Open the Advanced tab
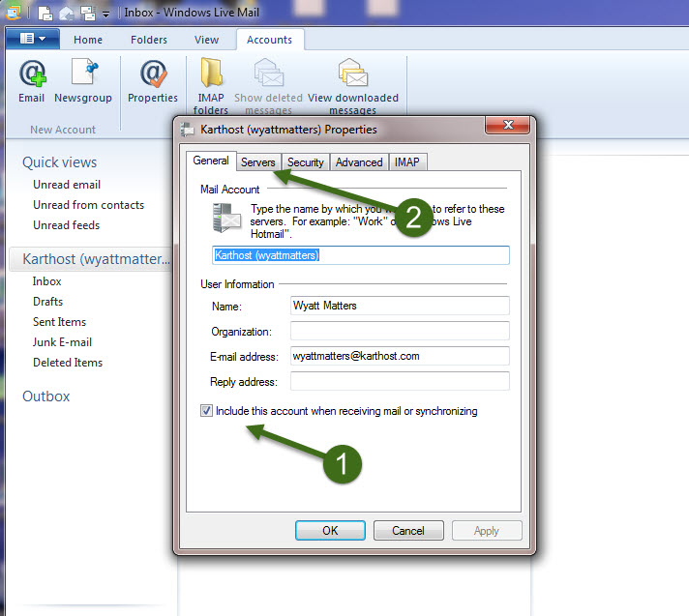 click(x=359, y=162)
